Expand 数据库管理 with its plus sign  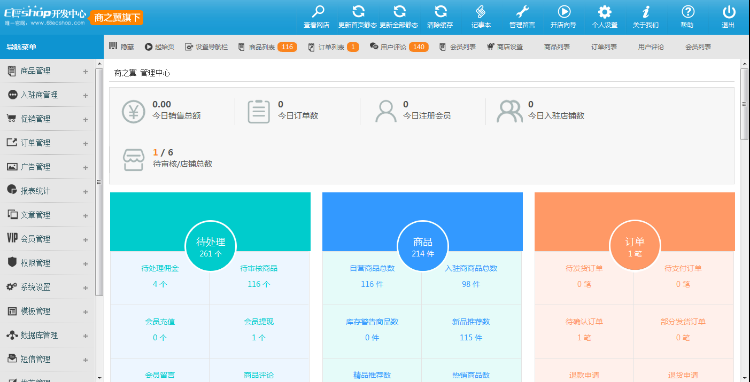tap(85, 335)
